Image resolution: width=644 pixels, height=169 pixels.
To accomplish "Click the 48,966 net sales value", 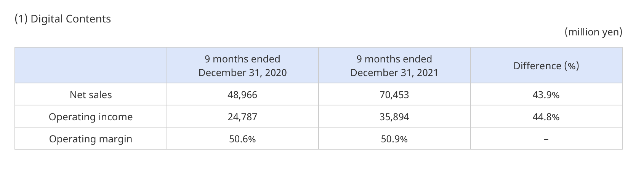I will [x=242, y=95].
